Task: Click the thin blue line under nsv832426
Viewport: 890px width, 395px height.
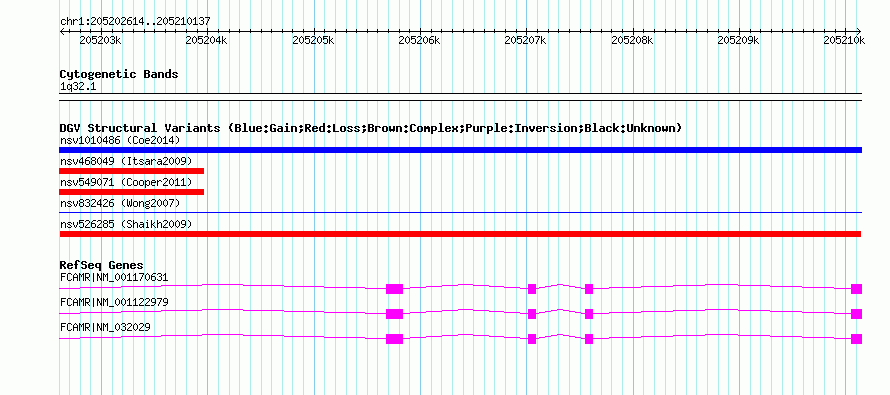Action: 461,212
